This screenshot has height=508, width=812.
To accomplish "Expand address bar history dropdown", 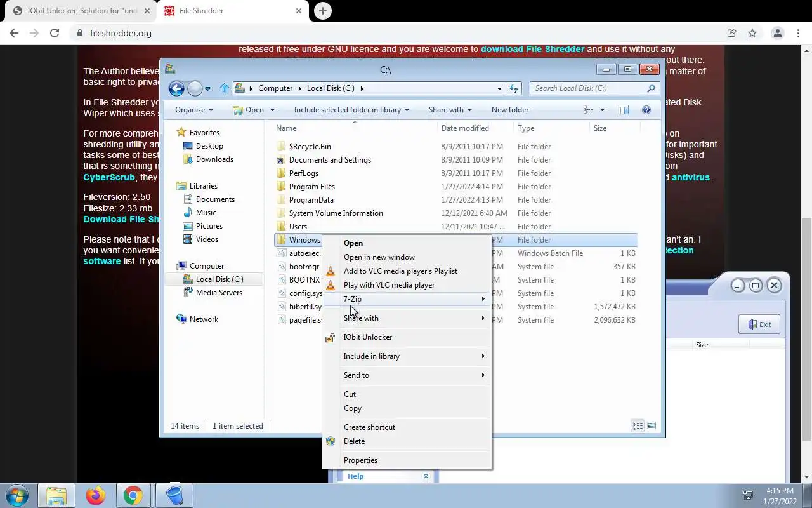I will click(499, 88).
